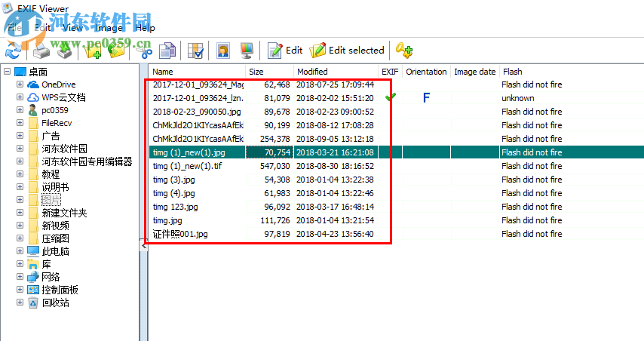Click the color monitor display icon
The image size is (644, 341).
coord(247,51)
